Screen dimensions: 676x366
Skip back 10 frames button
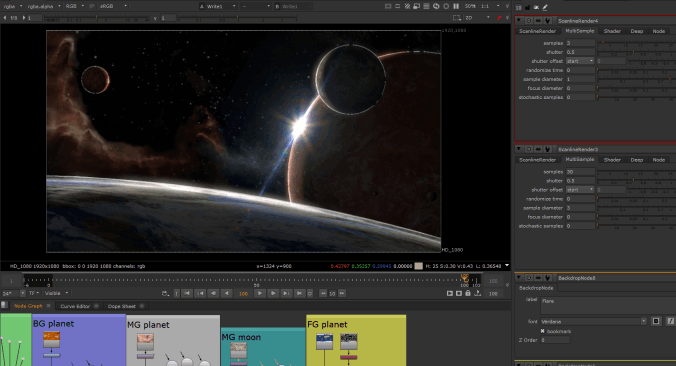click(323, 293)
